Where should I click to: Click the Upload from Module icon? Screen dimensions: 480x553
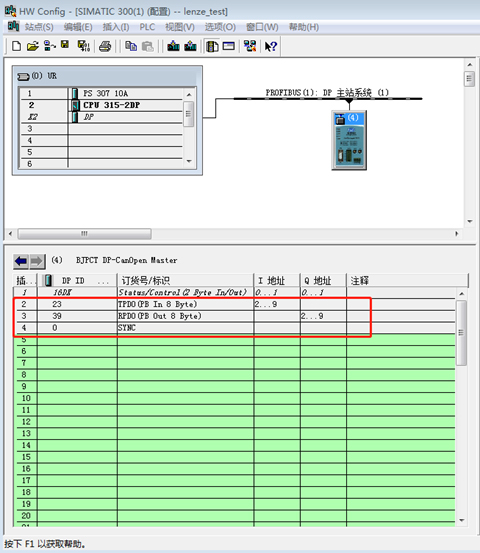(x=190, y=46)
